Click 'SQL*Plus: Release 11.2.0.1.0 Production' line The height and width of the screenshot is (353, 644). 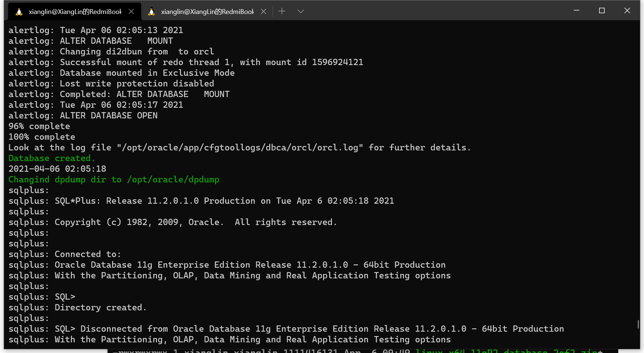coord(201,201)
